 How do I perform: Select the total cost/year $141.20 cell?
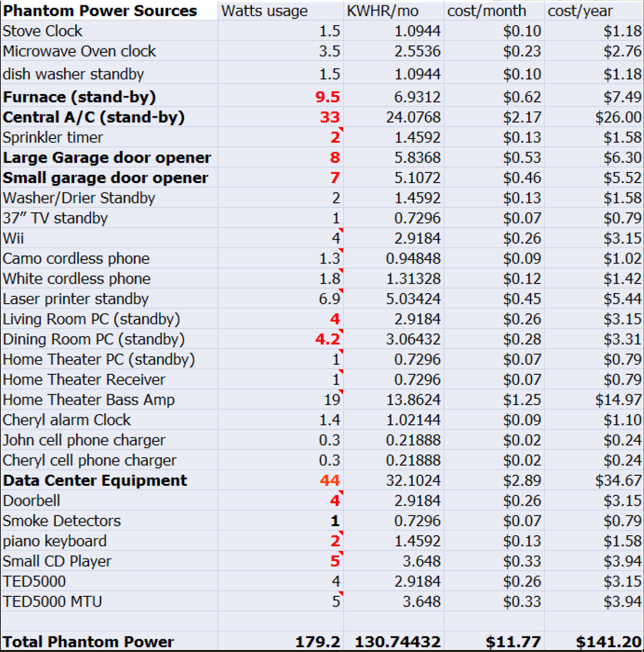[x=608, y=642]
